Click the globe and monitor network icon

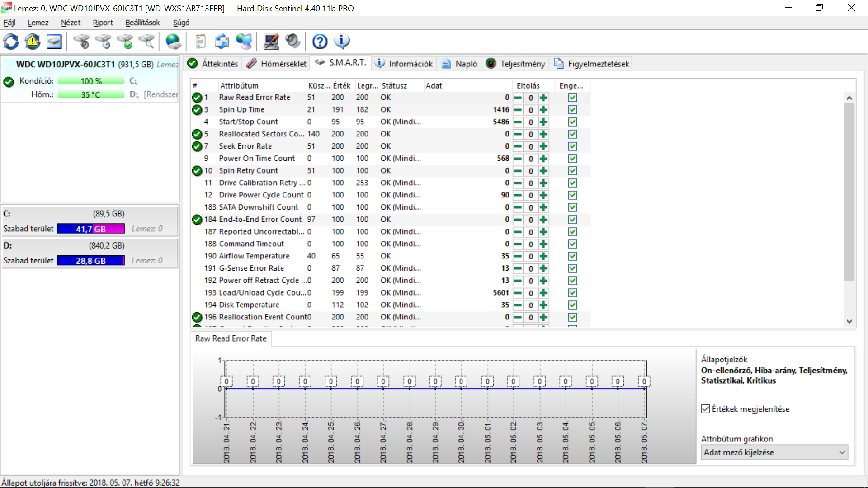click(x=244, y=42)
